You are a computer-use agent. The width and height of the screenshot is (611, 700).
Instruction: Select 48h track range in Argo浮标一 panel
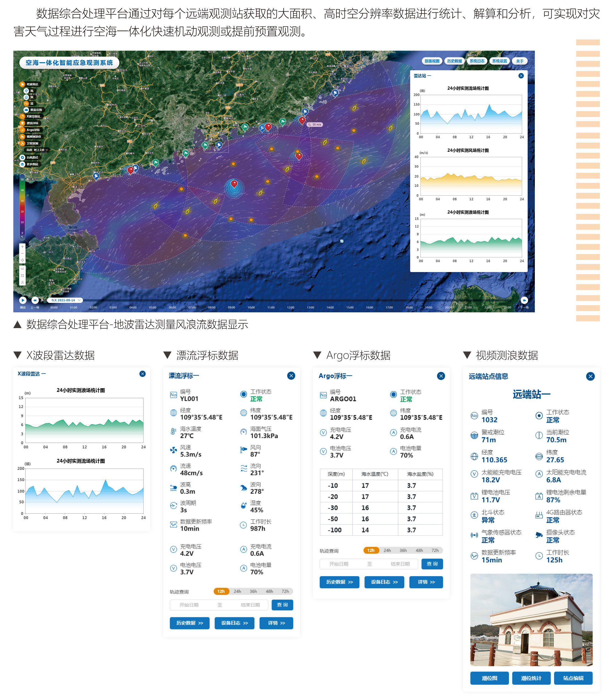tap(419, 550)
